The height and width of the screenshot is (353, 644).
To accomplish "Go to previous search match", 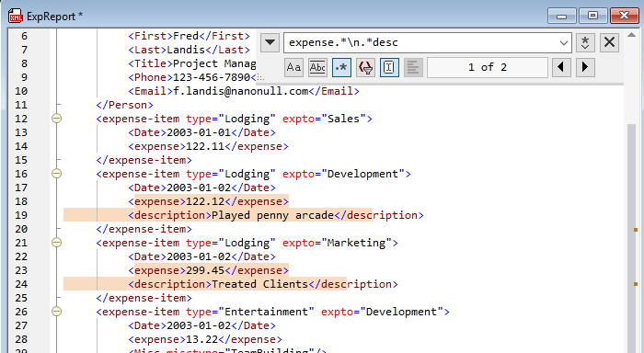I will [x=561, y=67].
